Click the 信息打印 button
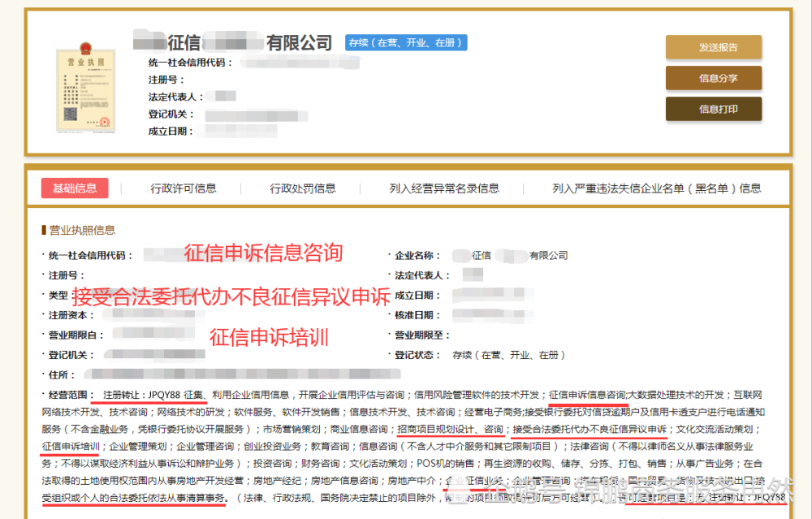This screenshot has width=812, height=519. pyautogui.click(x=713, y=108)
